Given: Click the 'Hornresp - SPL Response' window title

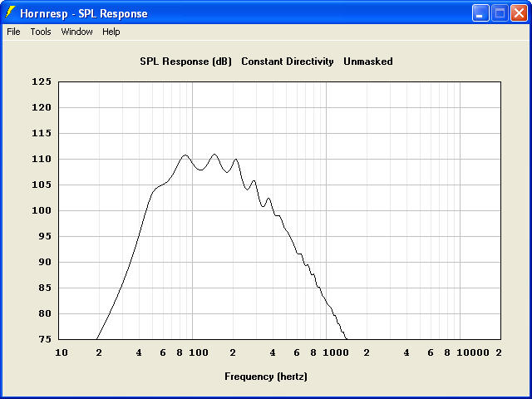Looking at the screenshot, I should (x=84, y=14).
